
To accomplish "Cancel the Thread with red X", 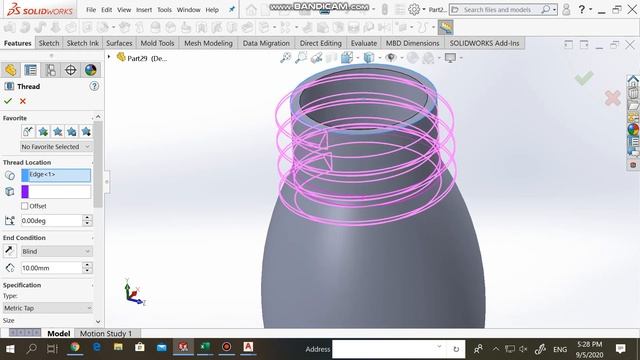I will coord(23,101).
